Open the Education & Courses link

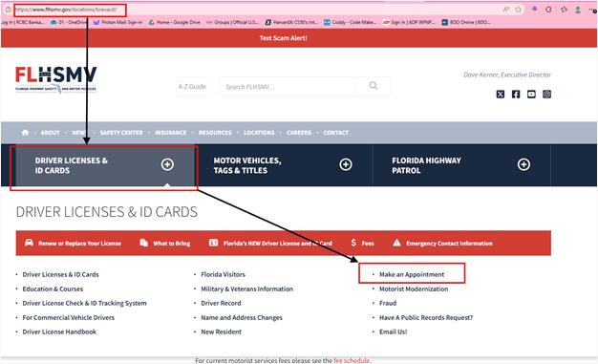pyautogui.click(x=53, y=289)
